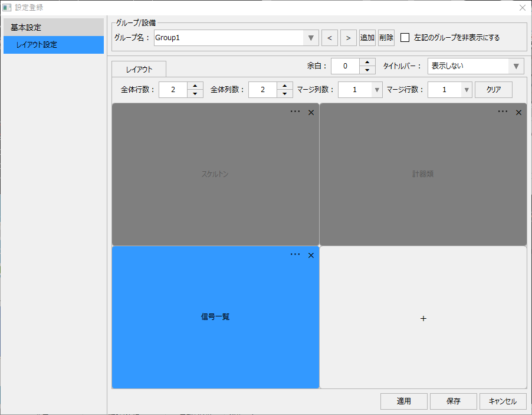532x415 pixels.
Task: Open the options menu on the 計器類 panel
Action: pyautogui.click(x=503, y=112)
